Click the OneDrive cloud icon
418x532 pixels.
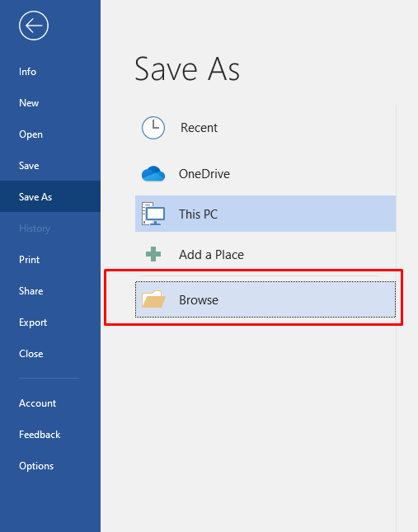(153, 174)
